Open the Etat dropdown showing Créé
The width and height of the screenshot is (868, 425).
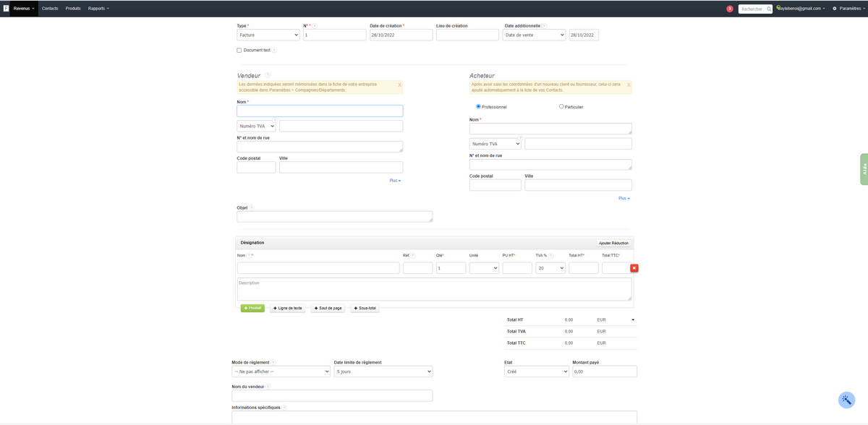coord(537,372)
